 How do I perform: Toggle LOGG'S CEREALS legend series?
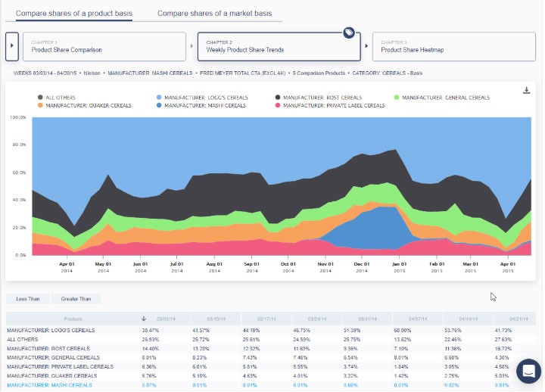coord(202,98)
